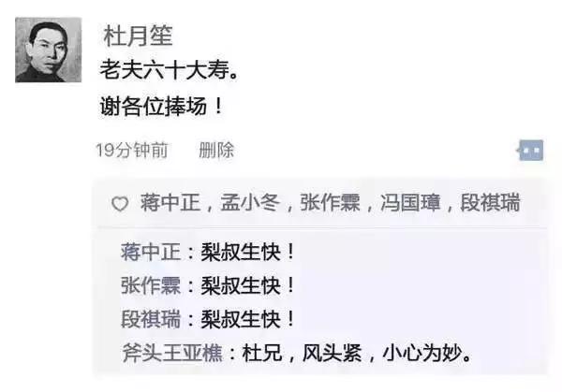Click commenter name 斧头王亚樵
This screenshot has height=392, width=562.
point(172,353)
